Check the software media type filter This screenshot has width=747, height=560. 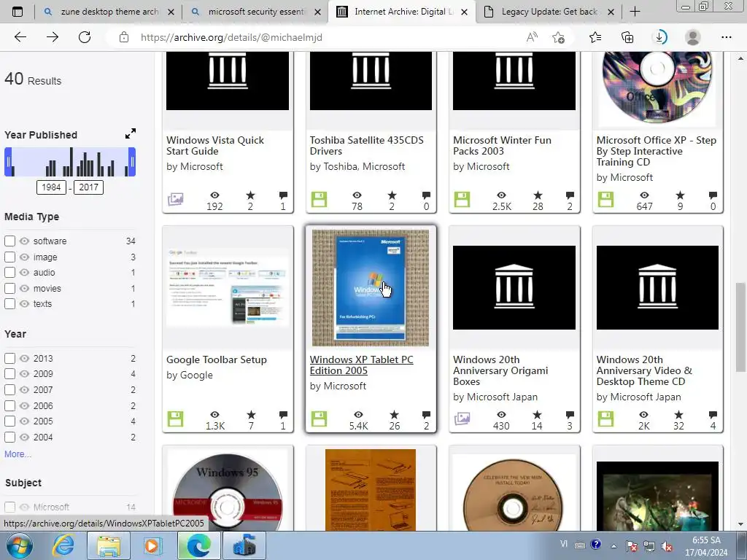(x=9, y=241)
